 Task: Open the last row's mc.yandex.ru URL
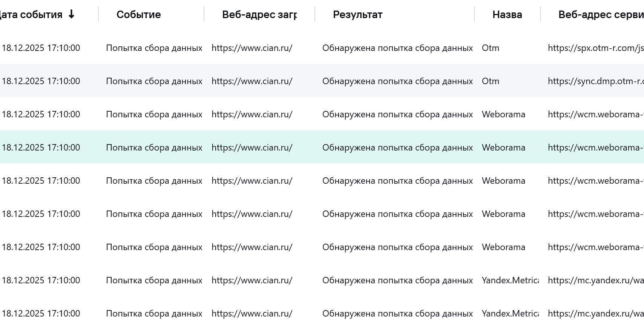pos(595,313)
